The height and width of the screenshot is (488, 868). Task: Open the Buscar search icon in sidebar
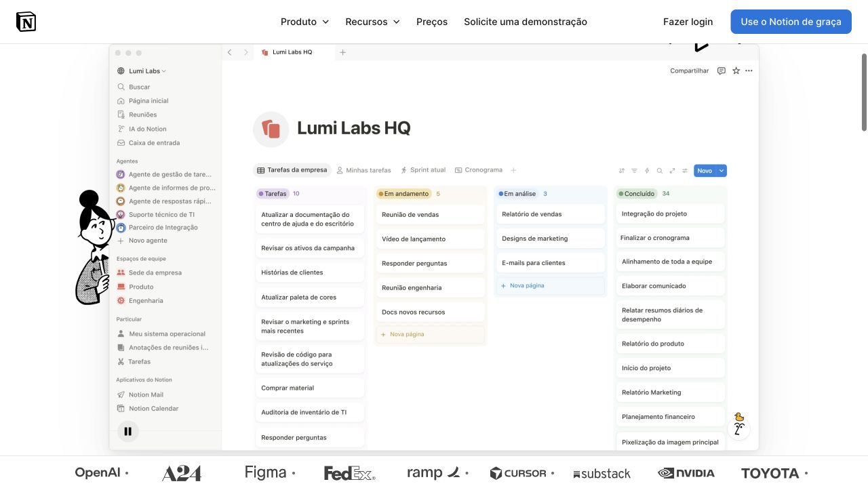(121, 87)
